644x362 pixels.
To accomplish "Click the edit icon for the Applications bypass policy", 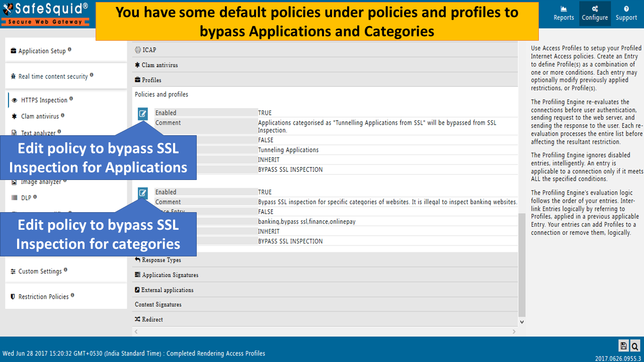I will [142, 113].
